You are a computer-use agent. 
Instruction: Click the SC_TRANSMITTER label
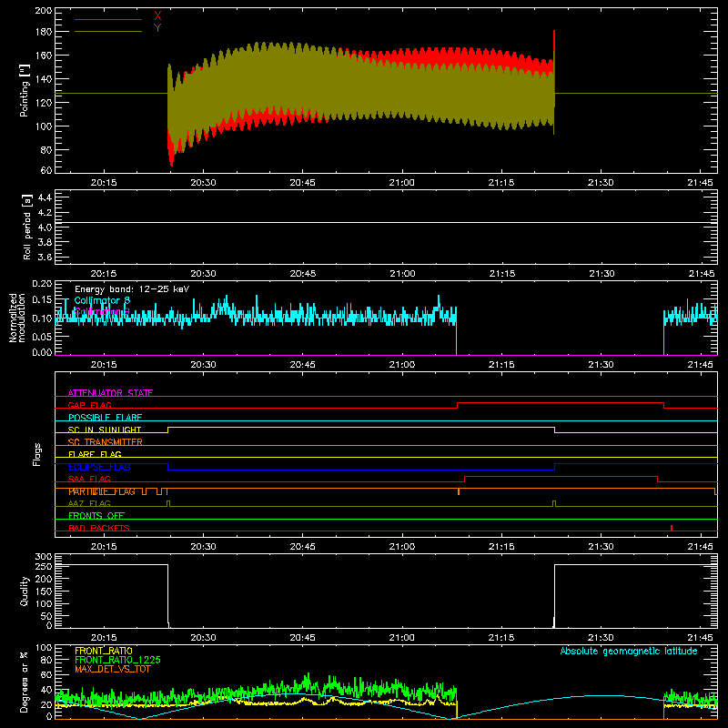(106, 442)
